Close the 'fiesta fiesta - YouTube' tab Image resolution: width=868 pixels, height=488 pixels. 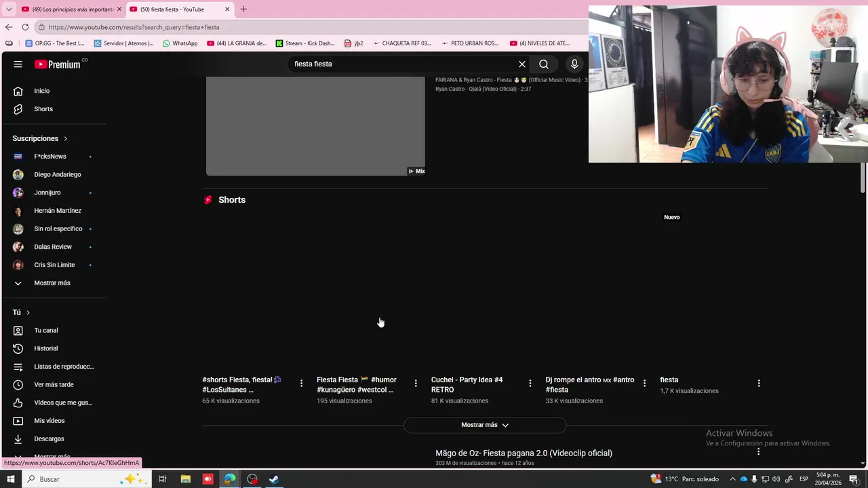(227, 9)
